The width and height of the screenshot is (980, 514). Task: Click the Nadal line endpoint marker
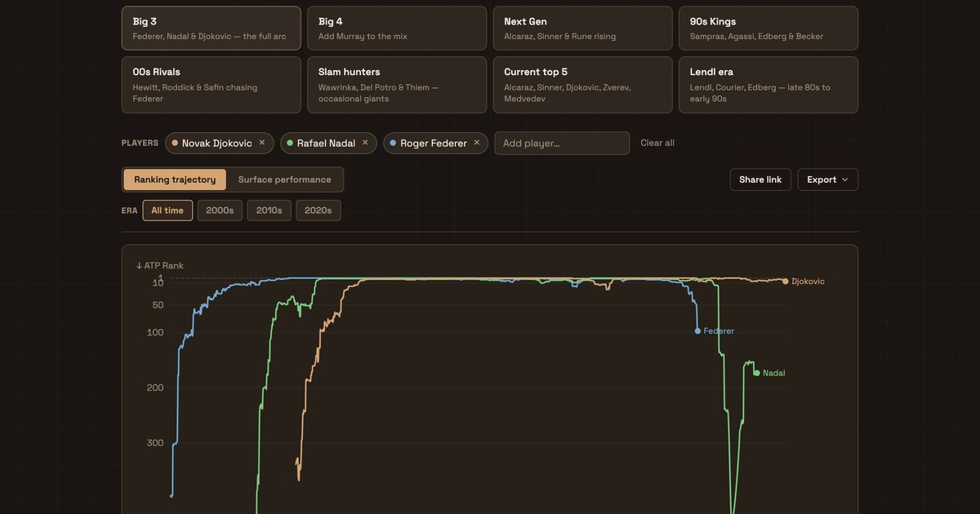coord(757,373)
